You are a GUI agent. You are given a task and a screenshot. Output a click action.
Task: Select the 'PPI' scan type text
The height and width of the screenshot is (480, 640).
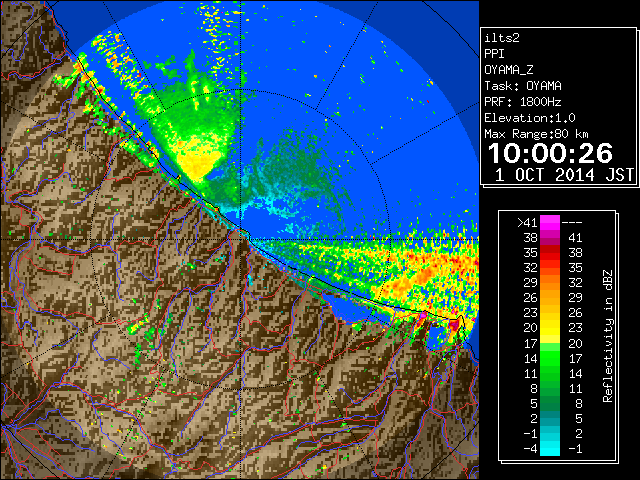(x=494, y=54)
